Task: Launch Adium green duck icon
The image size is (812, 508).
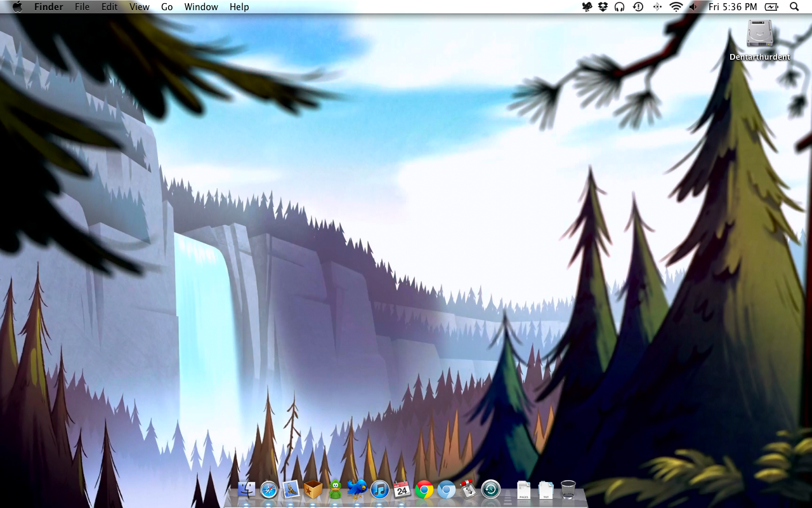Action: [x=335, y=490]
